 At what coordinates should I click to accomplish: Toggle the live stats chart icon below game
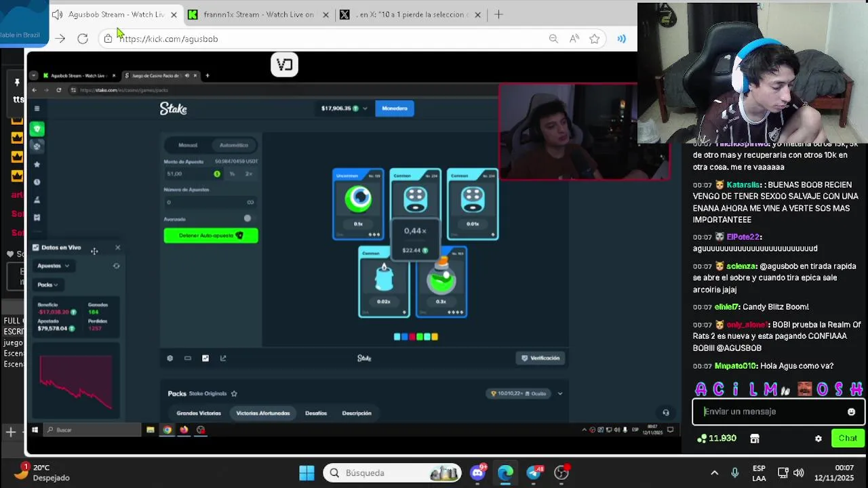[x=205, y=358]
